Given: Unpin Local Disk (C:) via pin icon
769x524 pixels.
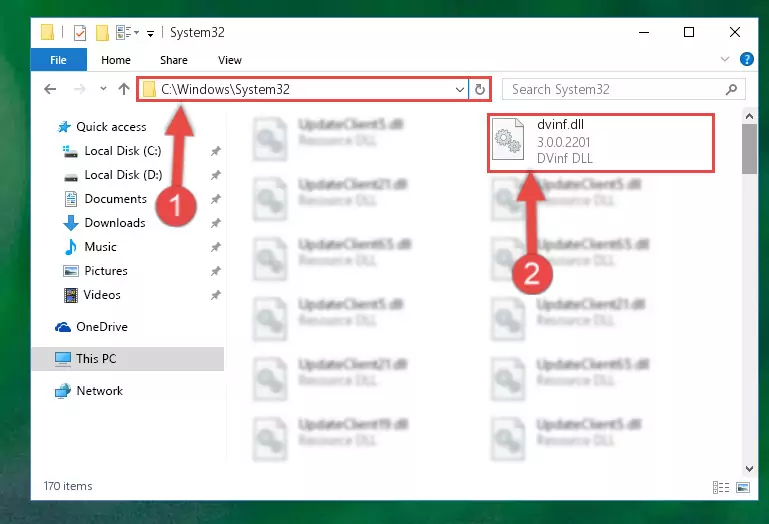Looking at the screenshot, I should (x=215, y=151).
